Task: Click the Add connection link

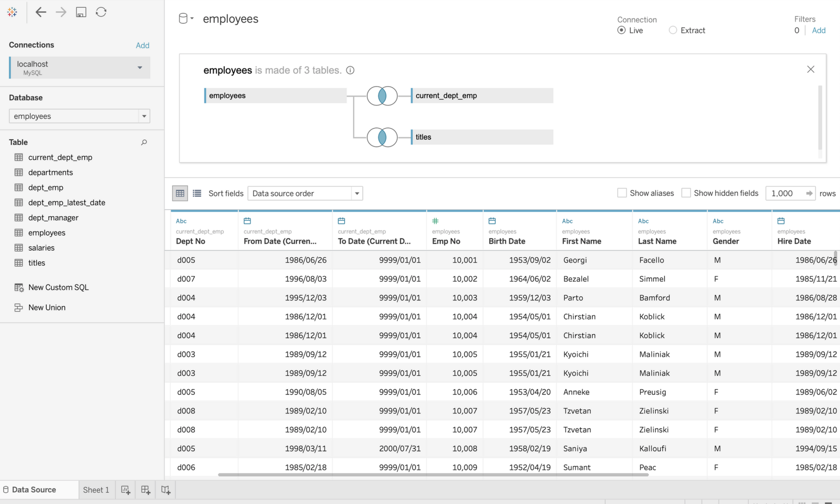Action: [x=142, y=45]
